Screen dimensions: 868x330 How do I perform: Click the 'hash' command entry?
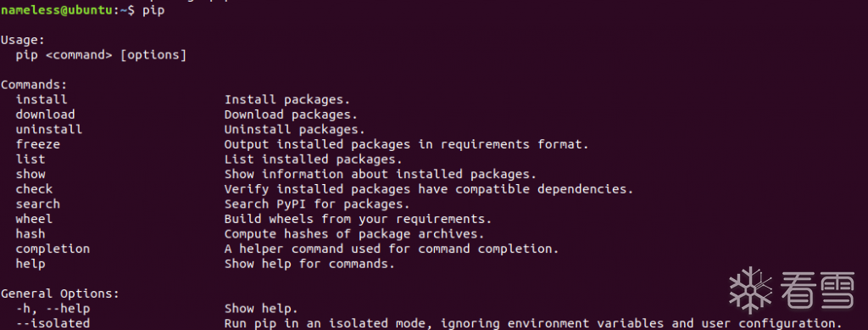coord(31,234)
